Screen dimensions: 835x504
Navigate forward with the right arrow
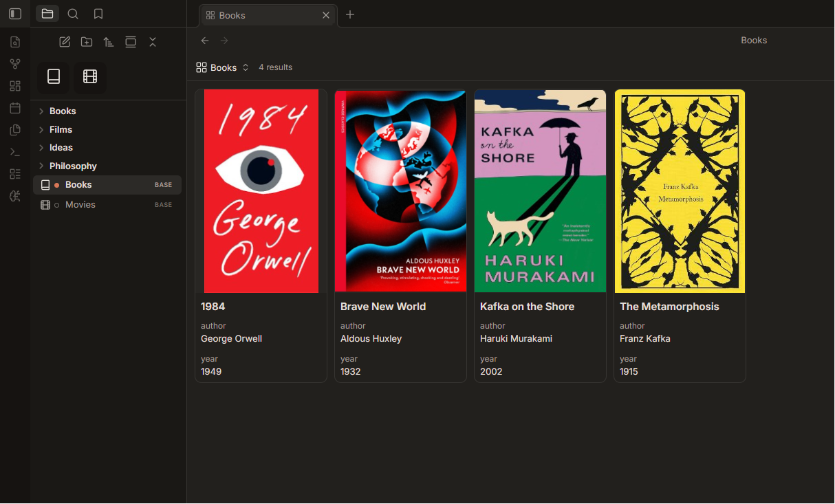224,41
